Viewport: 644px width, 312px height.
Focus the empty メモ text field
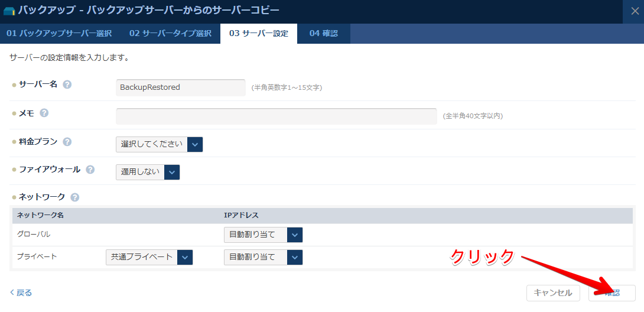[x=276, y=116]
